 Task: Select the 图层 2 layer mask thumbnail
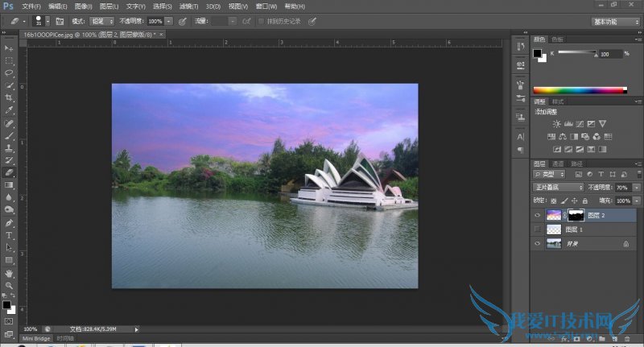coord(578,216)
